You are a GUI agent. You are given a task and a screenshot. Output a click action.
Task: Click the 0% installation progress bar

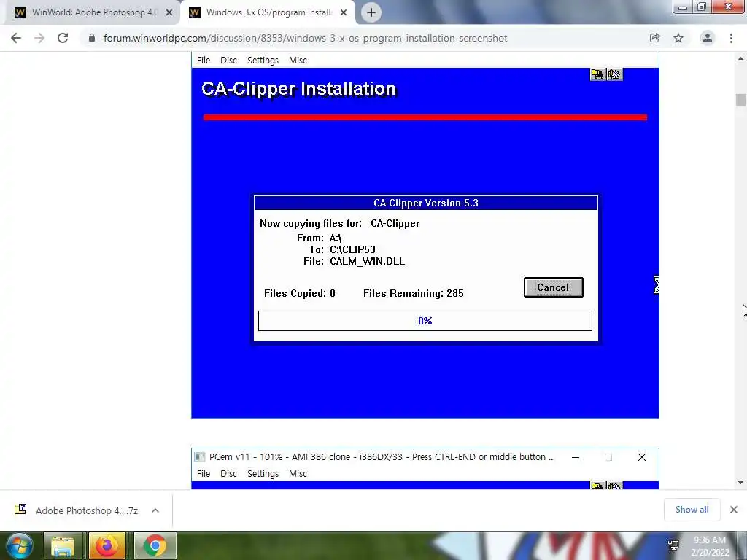click(425, 321)
